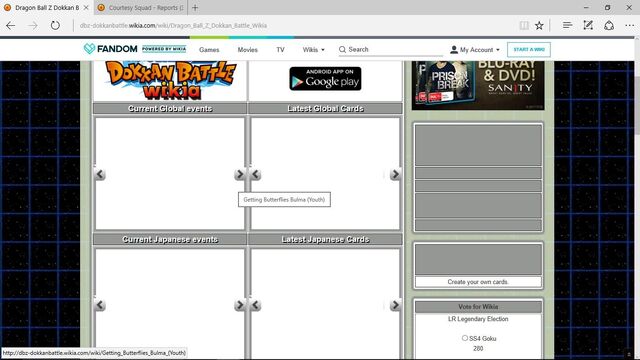Focus the FANDOM Search field
The image size is (640, 360).
pos(391,49)
